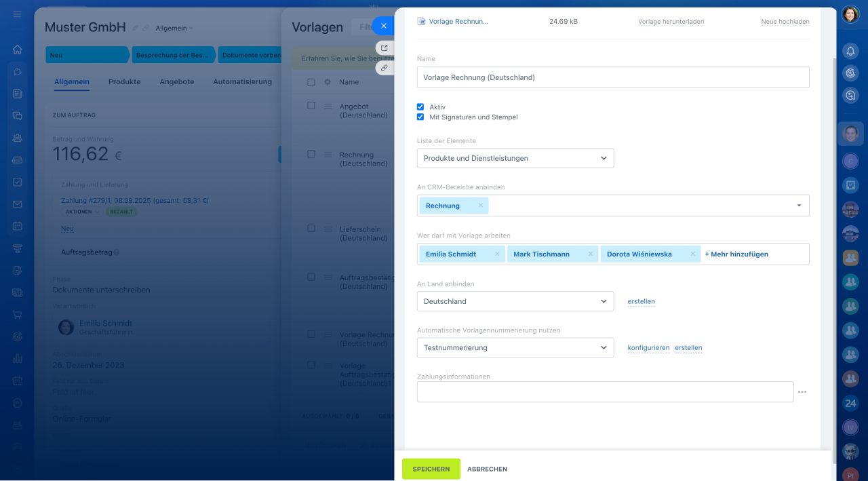Open the Testnummerierung dropdown

pyautogui.click(x=515, y=347)
